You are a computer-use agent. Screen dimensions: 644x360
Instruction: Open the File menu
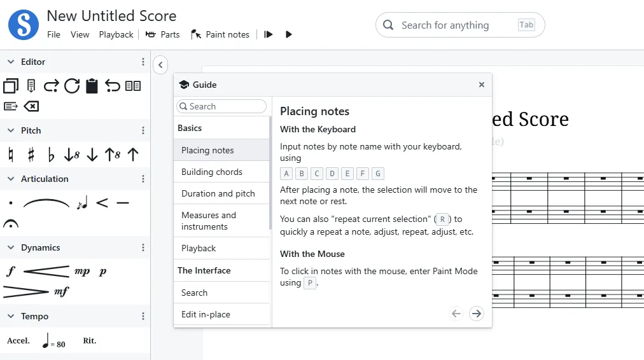tap(53, 34)
